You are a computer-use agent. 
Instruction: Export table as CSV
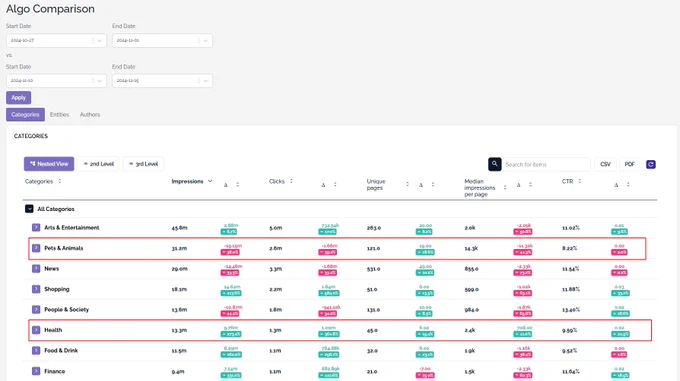click(605, 164)
